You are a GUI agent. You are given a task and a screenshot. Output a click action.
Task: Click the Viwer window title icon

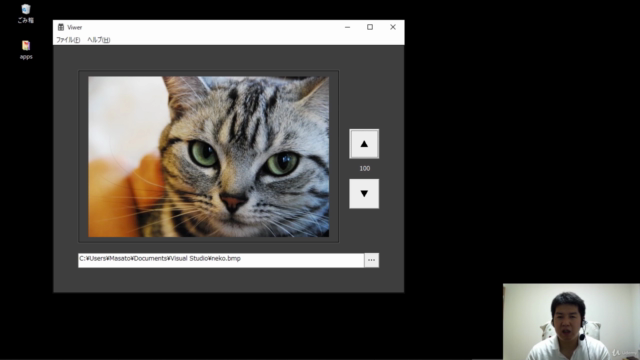(61, 27)
